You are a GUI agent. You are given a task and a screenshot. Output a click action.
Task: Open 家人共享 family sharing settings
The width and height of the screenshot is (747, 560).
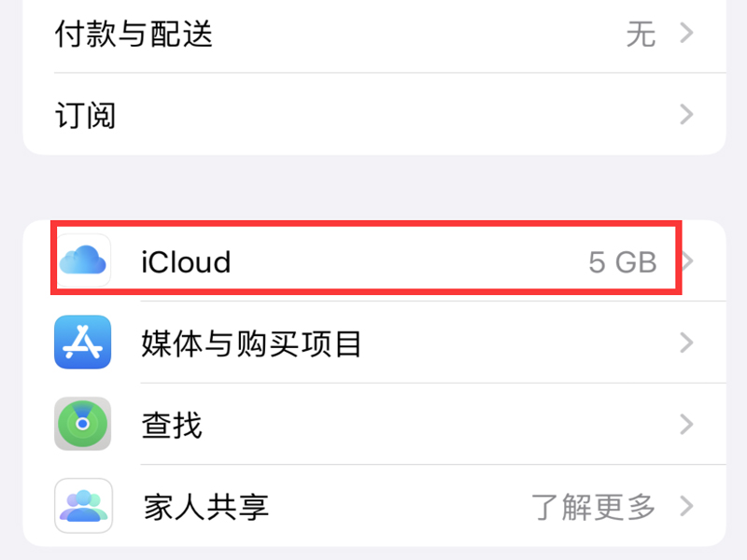point(206,507)
